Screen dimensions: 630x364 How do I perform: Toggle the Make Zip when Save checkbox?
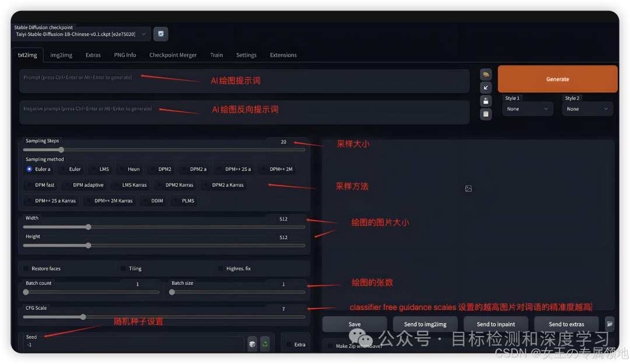pyautogui.click(x=330, y=346)
